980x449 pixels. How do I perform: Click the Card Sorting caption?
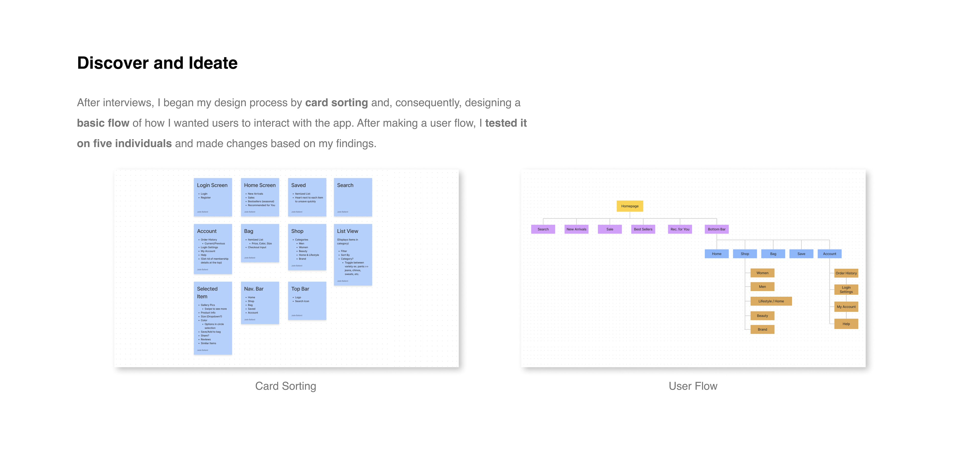click(285, 386)
